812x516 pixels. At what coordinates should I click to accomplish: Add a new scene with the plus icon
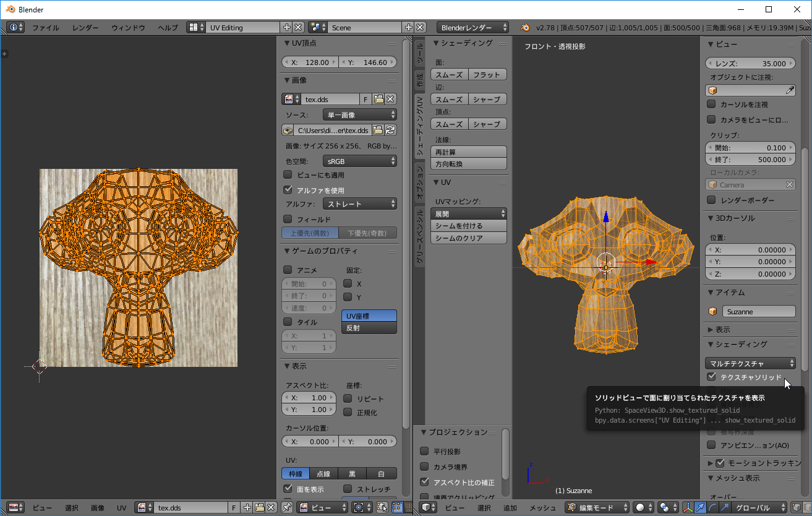[408, 27]
